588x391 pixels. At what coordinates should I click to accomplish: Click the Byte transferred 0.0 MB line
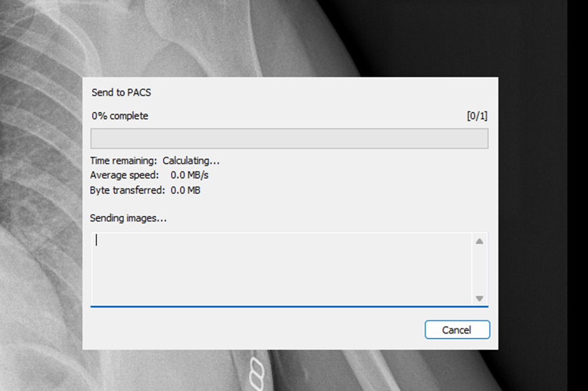[x=146, y=190]
